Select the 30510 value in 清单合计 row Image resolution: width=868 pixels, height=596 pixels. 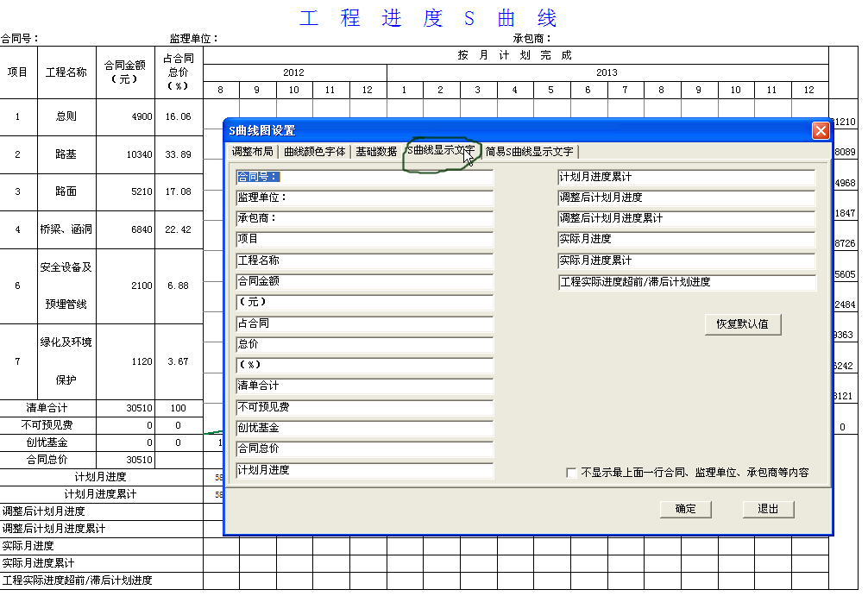point(126,408)
